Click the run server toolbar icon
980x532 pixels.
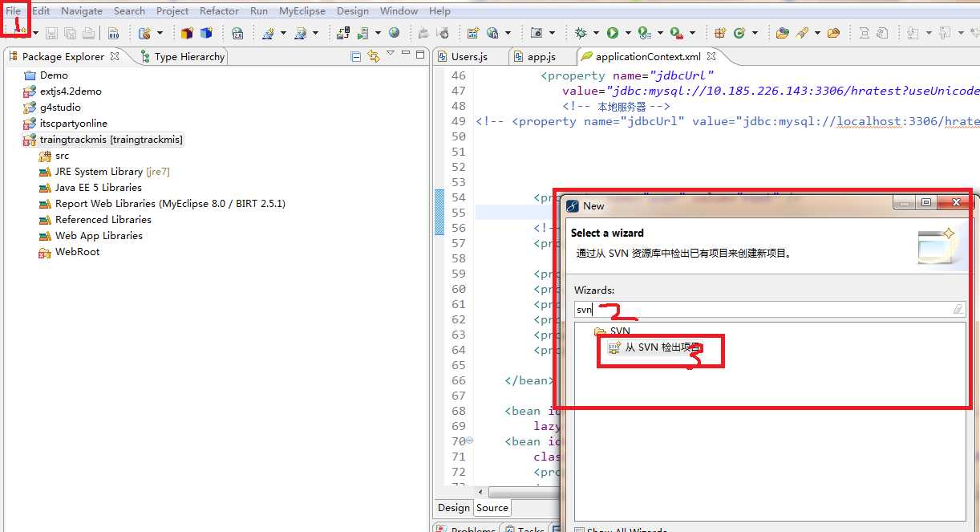pos(363,33)
